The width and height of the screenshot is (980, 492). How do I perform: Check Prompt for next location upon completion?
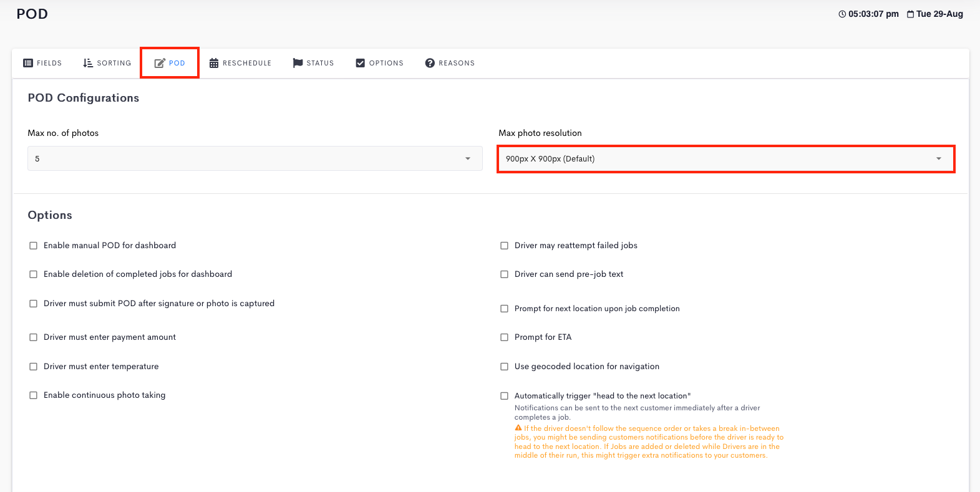[x=505, y=309]
